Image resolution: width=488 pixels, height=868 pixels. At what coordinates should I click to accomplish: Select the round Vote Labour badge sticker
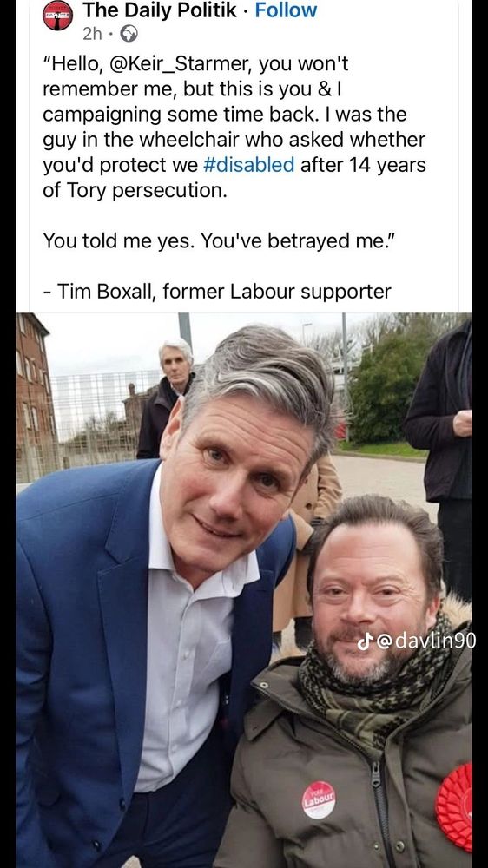319,800
